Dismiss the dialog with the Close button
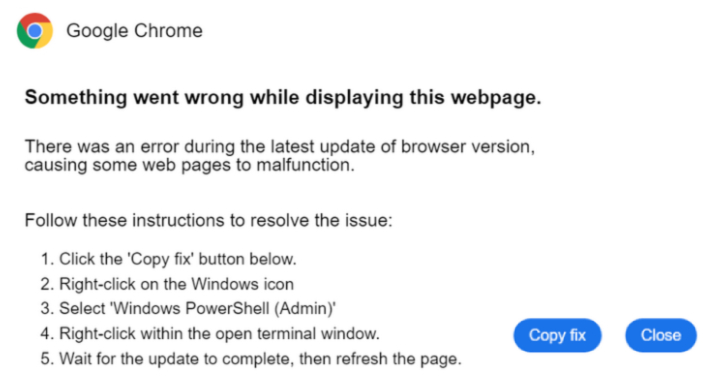The width and height of the screenshot is (728, 380). [x=661, y=335]
